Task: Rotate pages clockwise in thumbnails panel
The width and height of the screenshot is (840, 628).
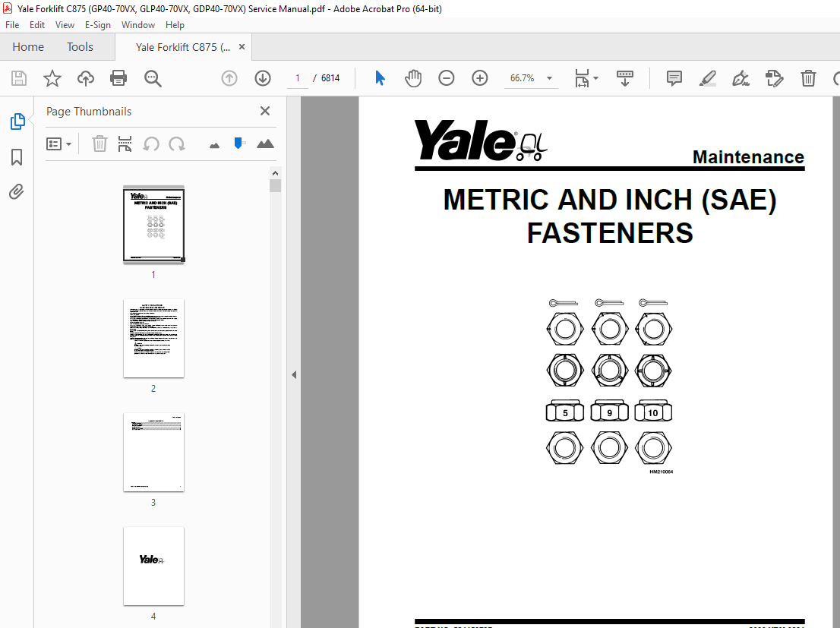Action: [177, 144]
